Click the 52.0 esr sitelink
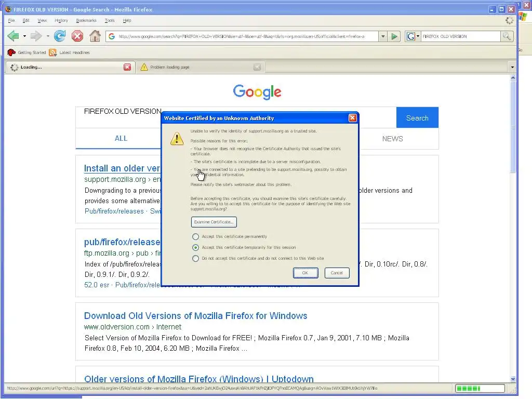 [97, 285]
